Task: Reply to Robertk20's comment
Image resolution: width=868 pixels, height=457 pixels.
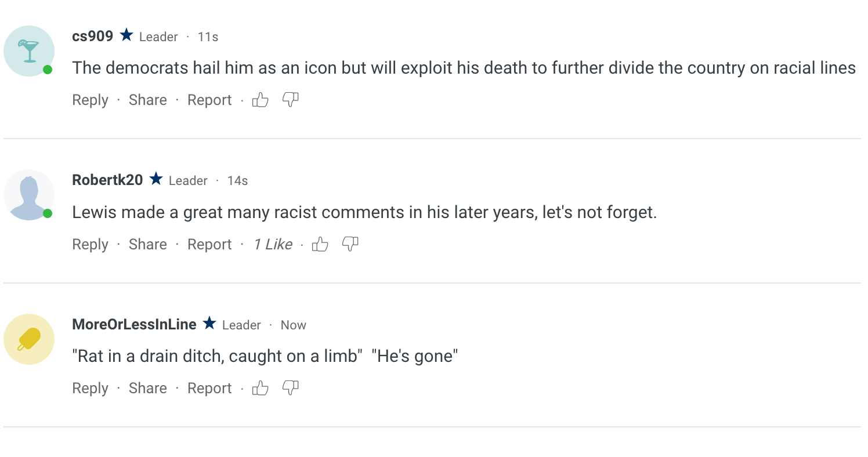Action: tap(90, 245)
